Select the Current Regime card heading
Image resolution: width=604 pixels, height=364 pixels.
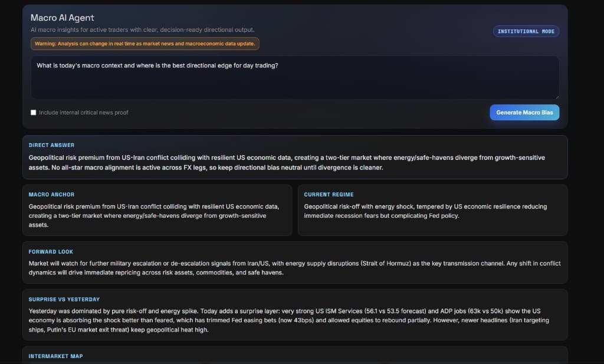[329, 194]
